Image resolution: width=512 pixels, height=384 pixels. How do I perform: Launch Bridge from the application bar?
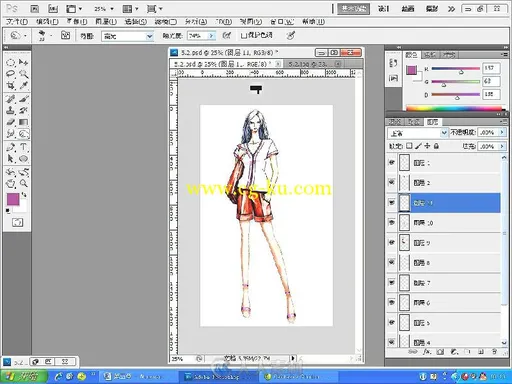35,9
